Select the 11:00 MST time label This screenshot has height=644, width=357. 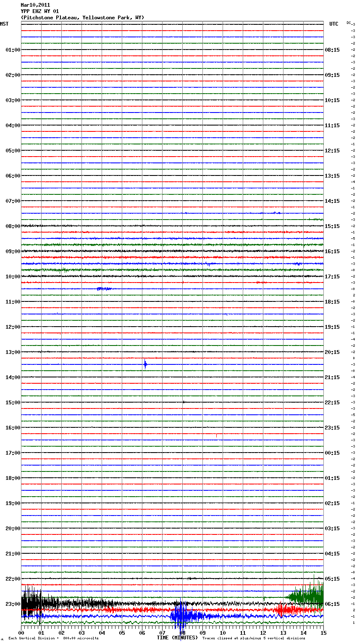13,302
